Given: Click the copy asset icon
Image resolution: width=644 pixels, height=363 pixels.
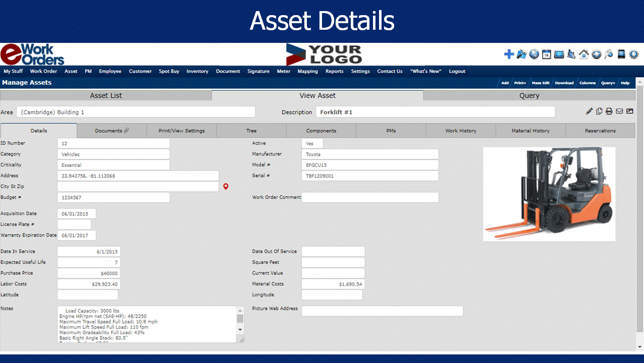Looking at the screenshot, I should [x=599, y=111].
